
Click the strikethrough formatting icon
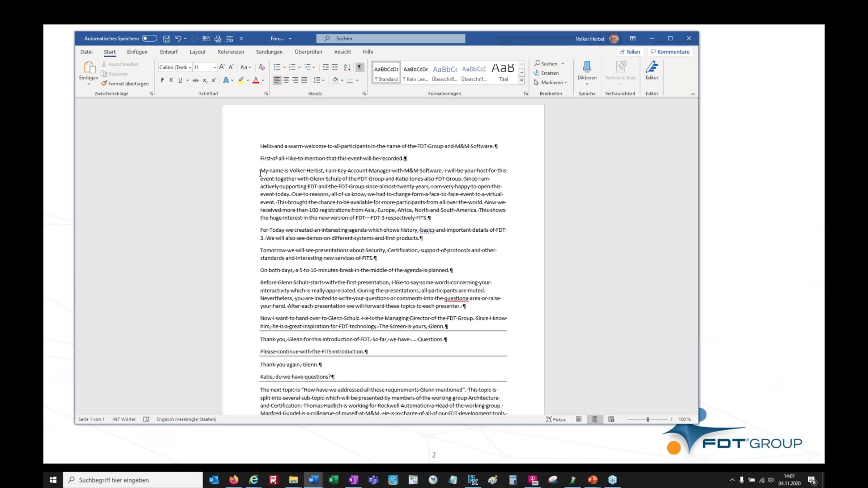point(195,80)
